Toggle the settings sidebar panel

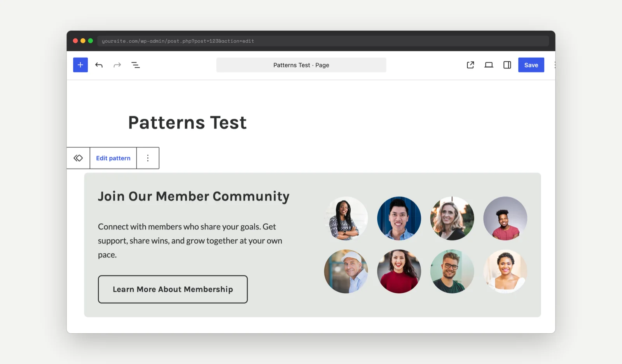(507, 65)
